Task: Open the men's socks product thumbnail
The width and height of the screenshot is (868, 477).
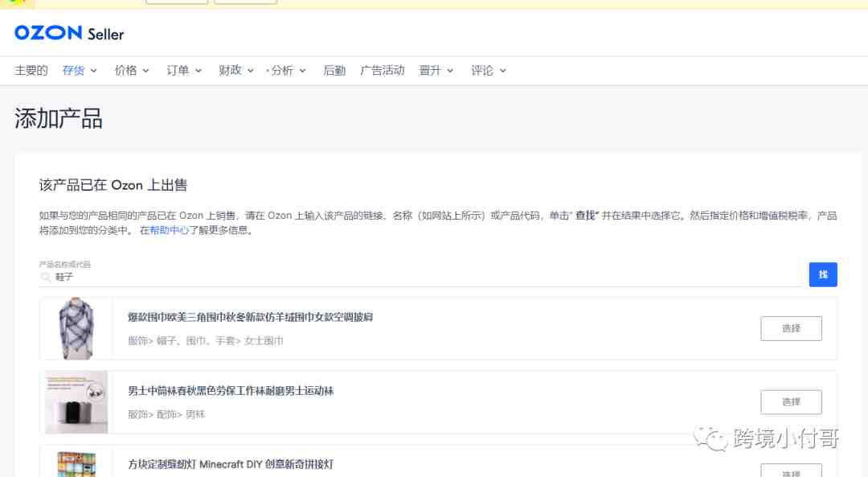Action: (76, 401)
